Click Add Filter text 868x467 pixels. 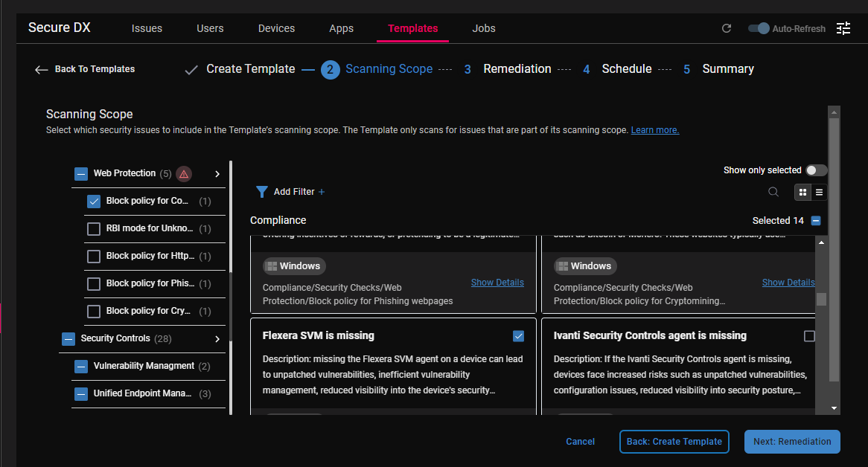coord(294,192)
